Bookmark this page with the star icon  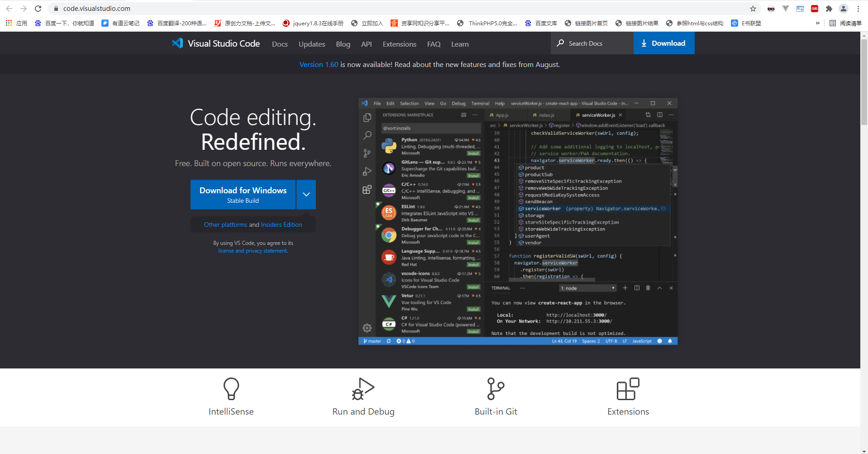[x=753, y=9]
